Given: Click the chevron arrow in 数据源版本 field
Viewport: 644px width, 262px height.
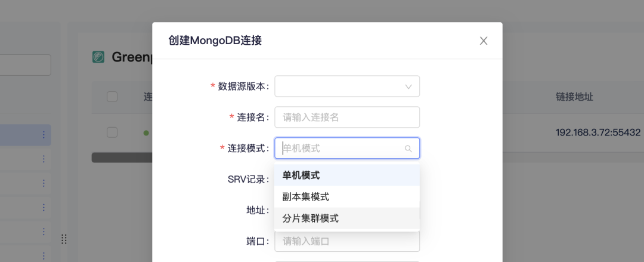Looking at the screenshot, I should point(408,87).
